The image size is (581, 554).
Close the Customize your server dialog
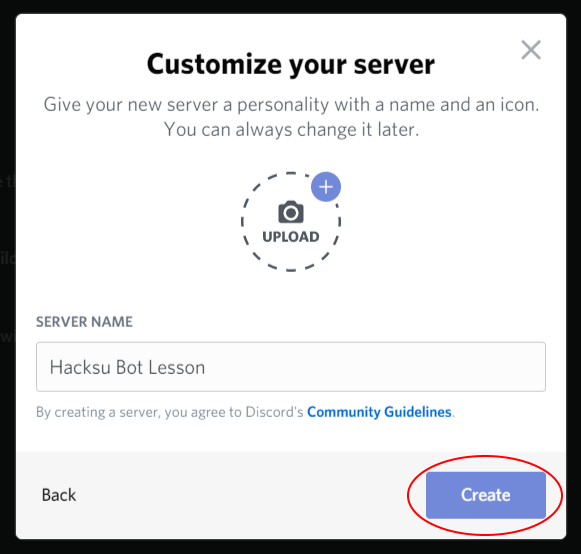pyautogui.click(x=531, y=50)
